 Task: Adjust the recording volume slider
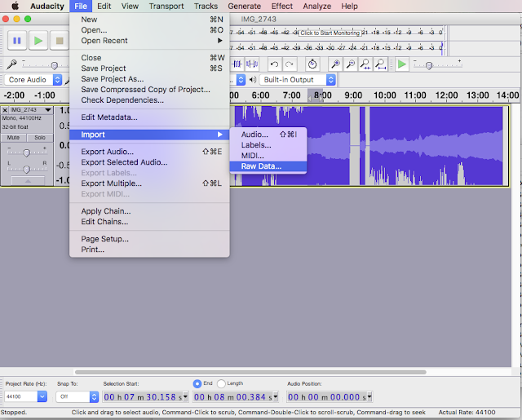55,65
